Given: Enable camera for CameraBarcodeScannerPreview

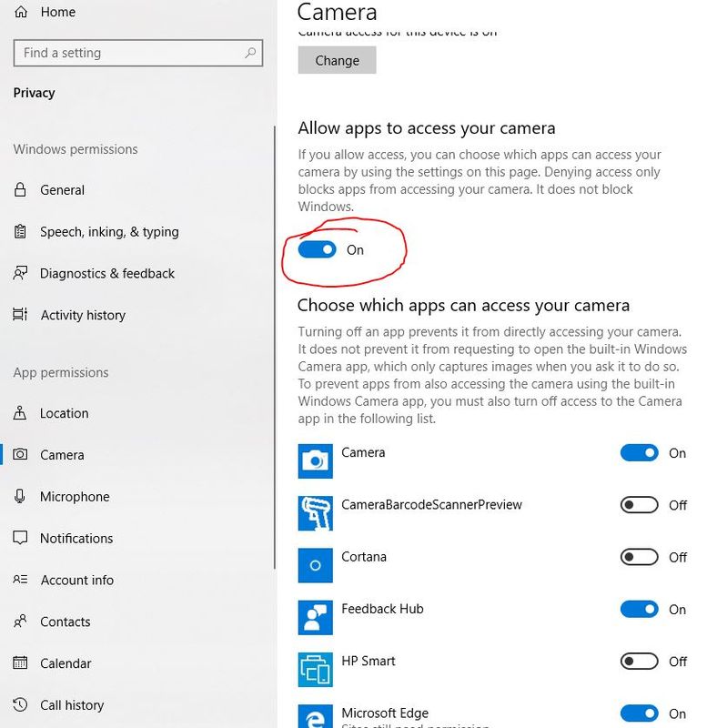Looking at the screenshot, I should 640,505.
